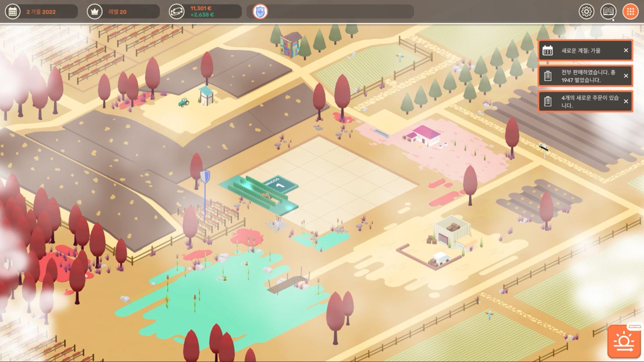The image size is (644, 362).
Task: Click the clipboard icon in orders notification
Action: pyautogui.click(x=548, y=101)
